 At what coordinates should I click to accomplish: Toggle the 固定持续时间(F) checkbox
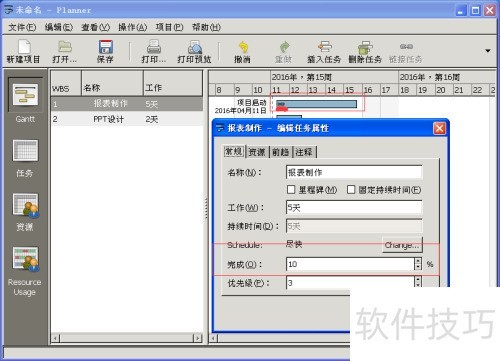coord(351,190)
